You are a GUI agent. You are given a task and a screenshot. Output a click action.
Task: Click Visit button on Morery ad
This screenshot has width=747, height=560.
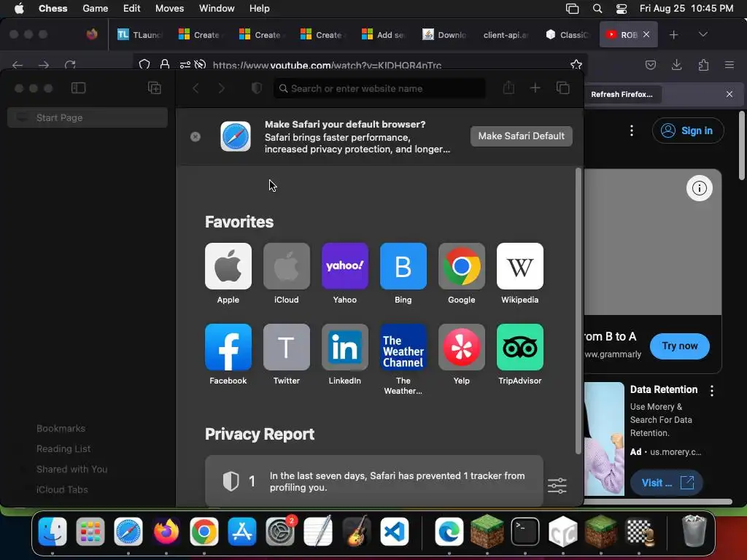point(667,483)
